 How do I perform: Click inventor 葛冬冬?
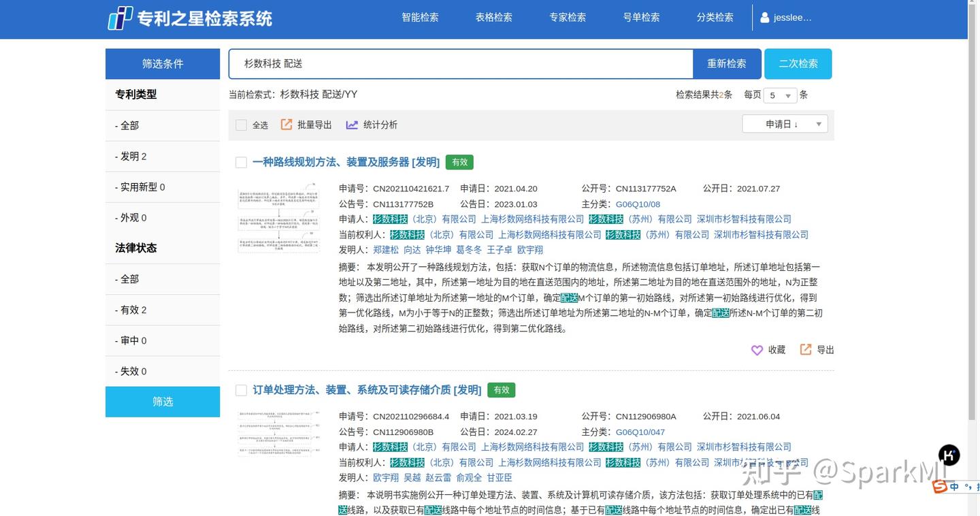click(x=469, y=250)
